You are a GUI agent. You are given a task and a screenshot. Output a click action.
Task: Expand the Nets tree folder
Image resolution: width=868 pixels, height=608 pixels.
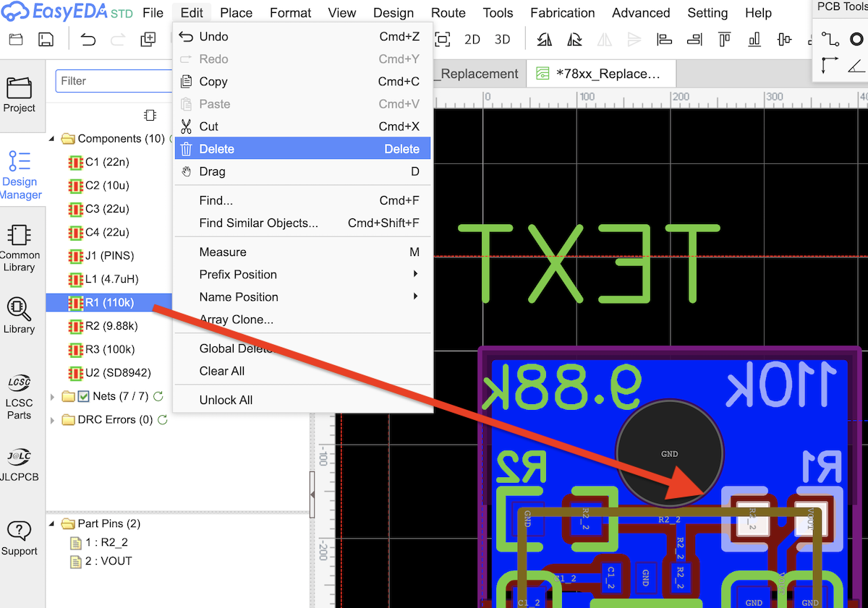click(52, 396)
